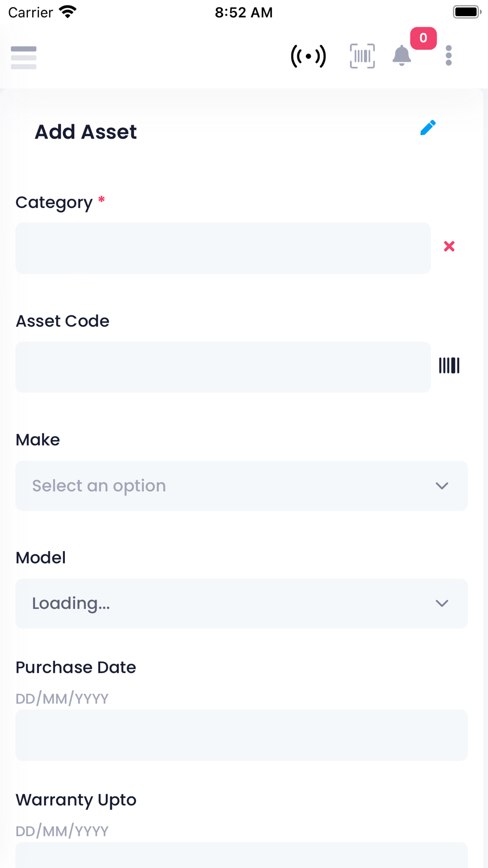The image size is (488, 868).
Task: Tap the RFID signal scan icon
Action: click(308, 56)
